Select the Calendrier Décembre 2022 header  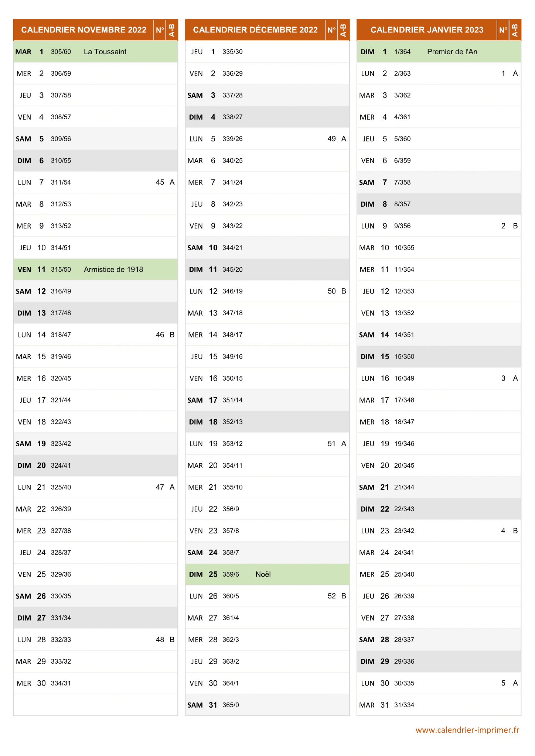[x=255, y=30]
